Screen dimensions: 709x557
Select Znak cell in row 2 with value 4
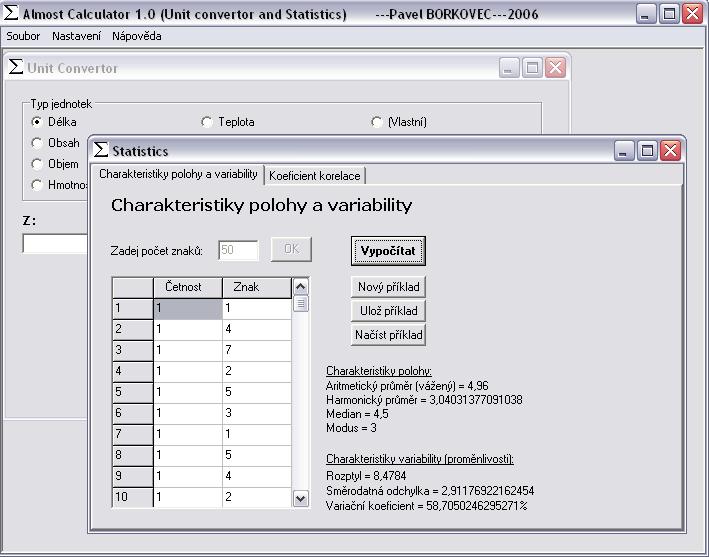[257, 330]
